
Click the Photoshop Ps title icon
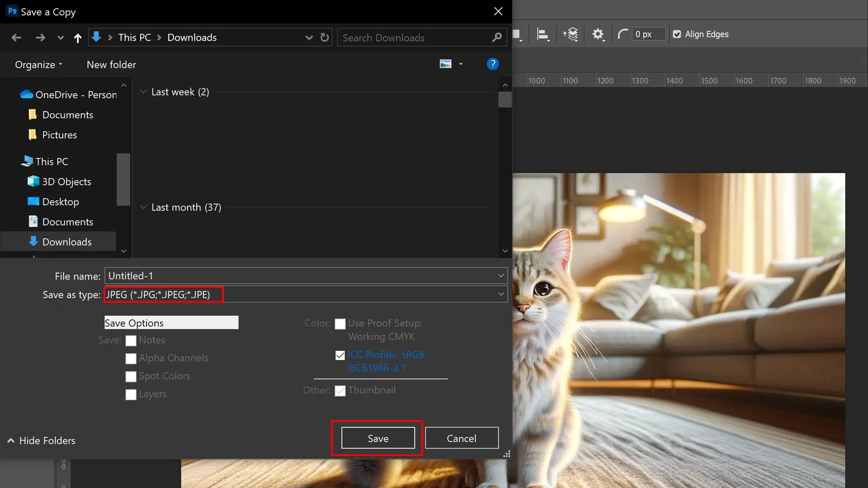(12, 11)
